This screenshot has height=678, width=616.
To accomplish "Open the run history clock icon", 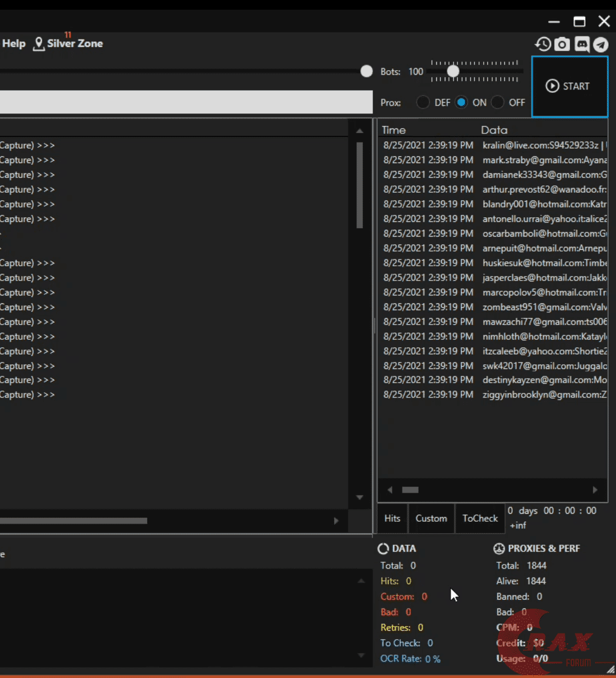I will click(542, 44).
